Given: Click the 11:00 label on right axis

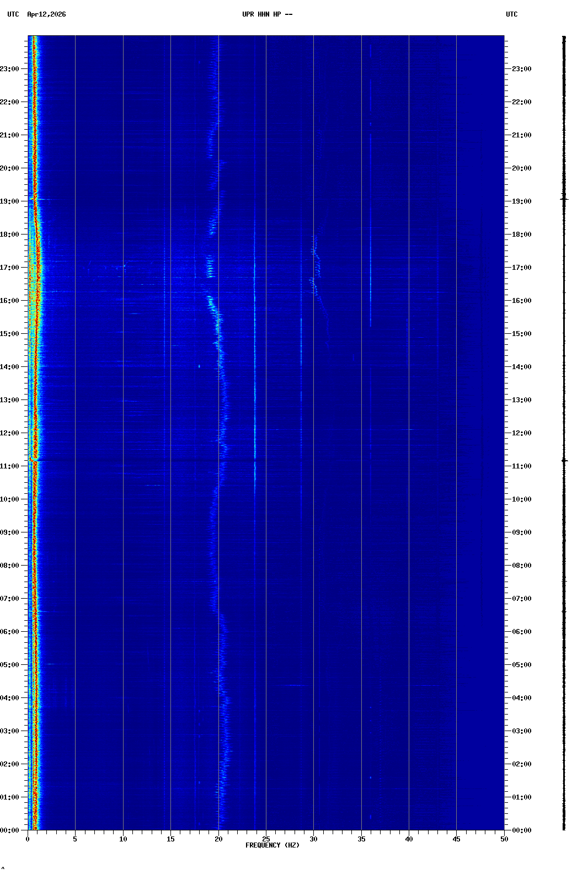Looking at the screenshot, I should point(521,466).
